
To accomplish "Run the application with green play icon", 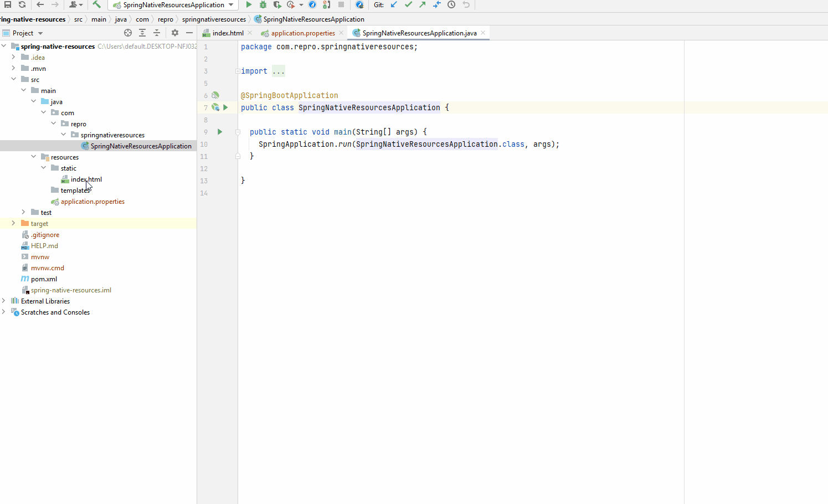I will coord(249,4).
